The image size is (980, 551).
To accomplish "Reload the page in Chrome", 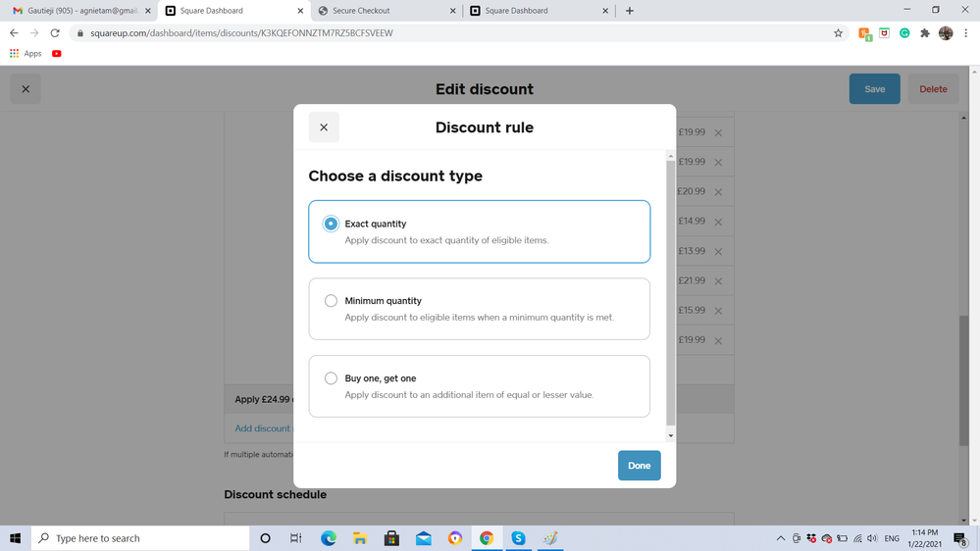I will [55, 33].
